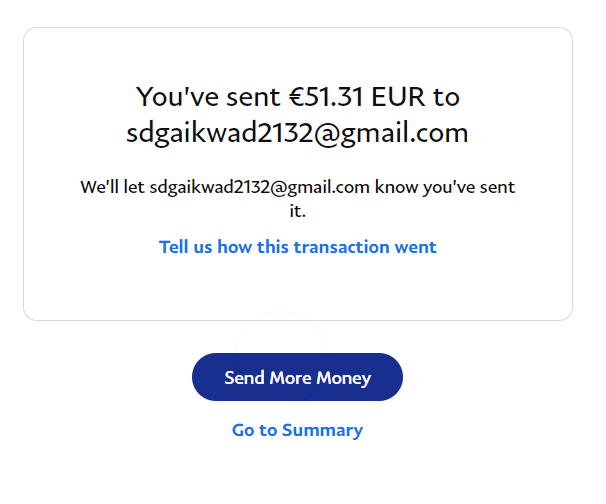The width and height of the screenshot is (606, 504).
Task: Click the trailing 'it.' text line
Action: click(297, 211)
